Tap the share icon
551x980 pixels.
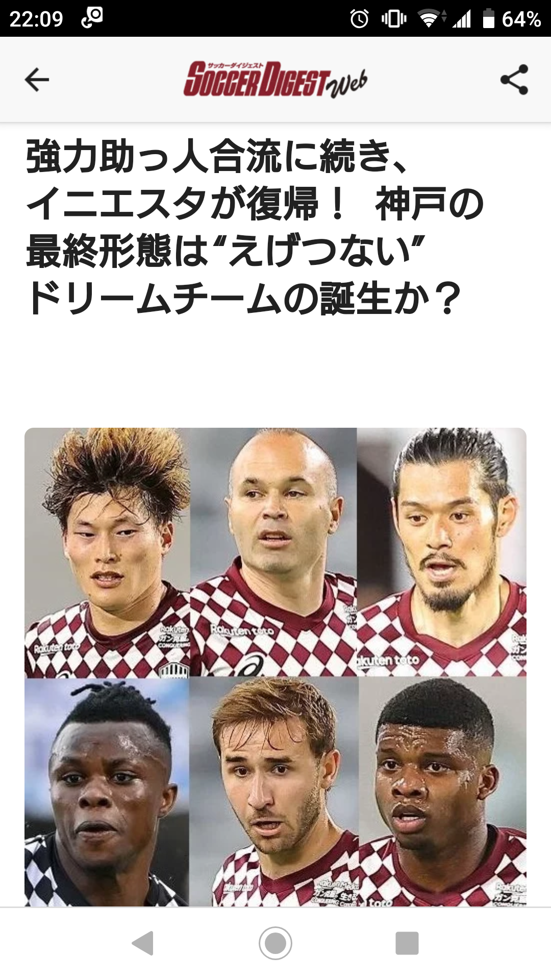pos(514,80)
